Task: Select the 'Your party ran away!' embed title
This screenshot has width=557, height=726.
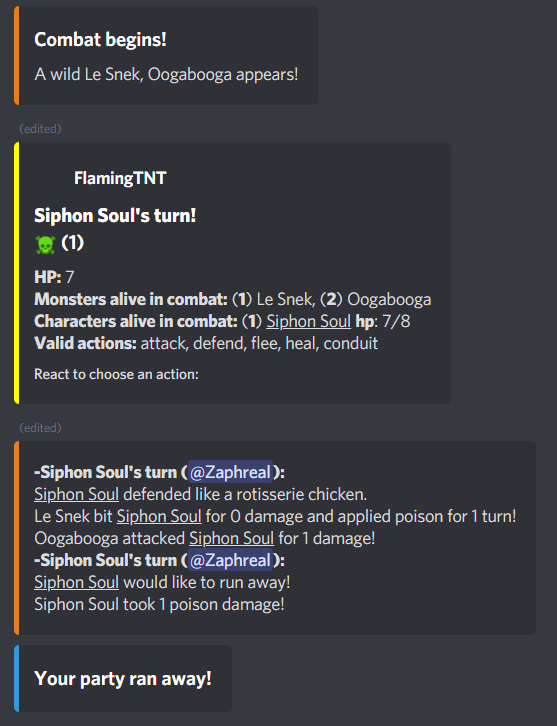Action: pos(123,679)
